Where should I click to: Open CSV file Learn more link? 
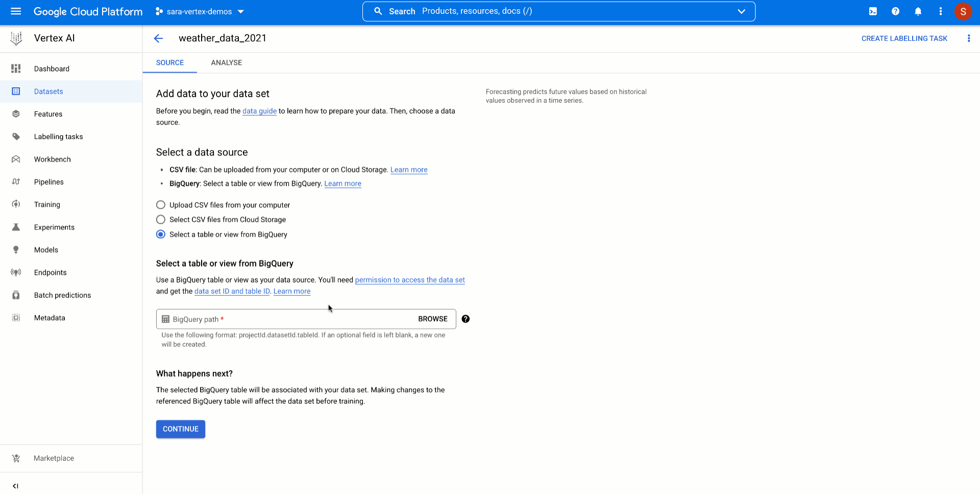(409, 170)
